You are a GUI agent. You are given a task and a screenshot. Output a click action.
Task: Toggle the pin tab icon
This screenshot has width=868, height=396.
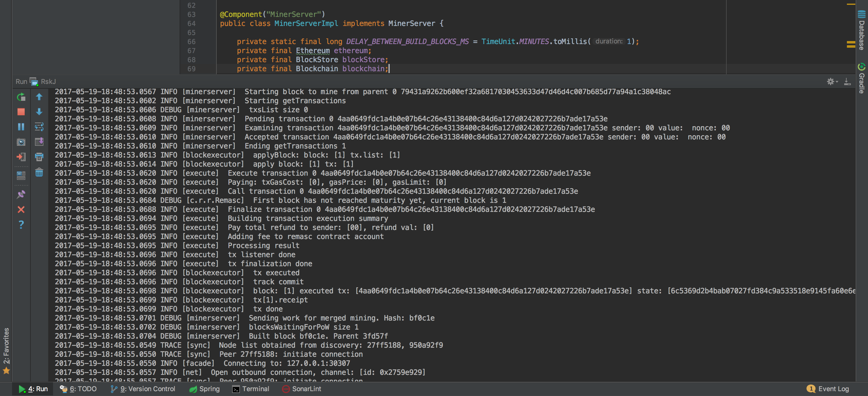pyautogui.click(x=21, y=194)
